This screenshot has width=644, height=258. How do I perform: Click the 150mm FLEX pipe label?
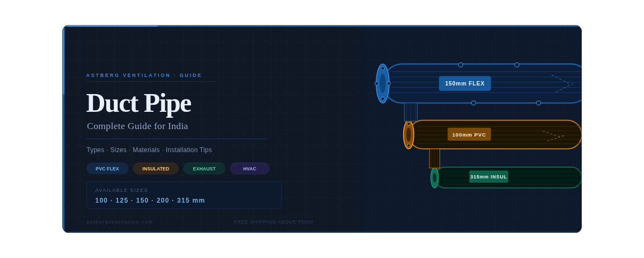tap(465, 83)
